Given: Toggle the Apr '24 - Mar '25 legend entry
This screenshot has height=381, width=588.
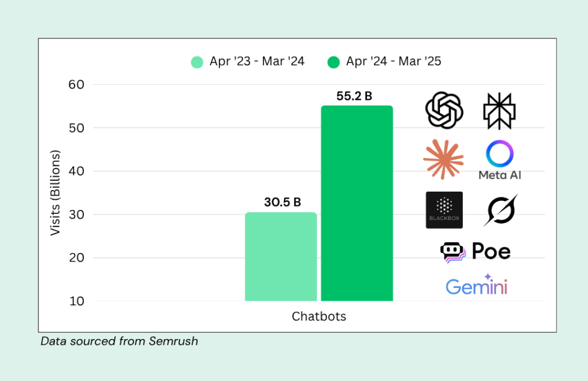Looking at the screenshot, I should (384, 61).
